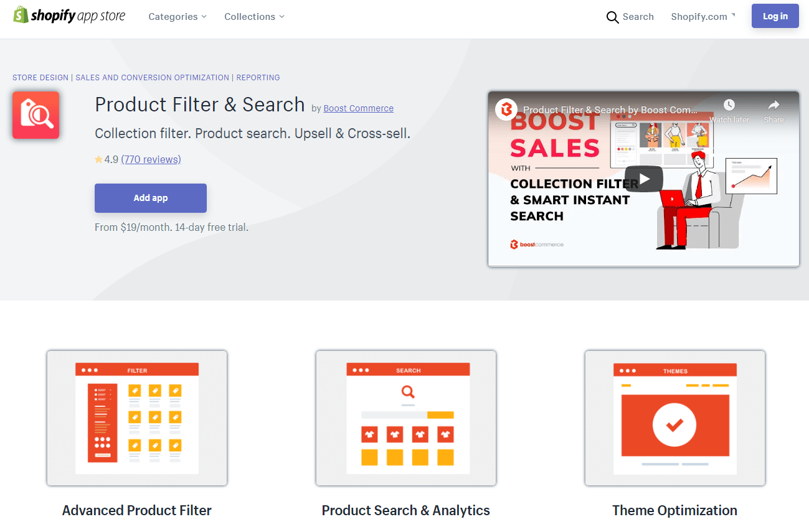Viewport: 809px width, 532px height.
Task: Click the Search magnifier icon
Action: click(612, 17)
